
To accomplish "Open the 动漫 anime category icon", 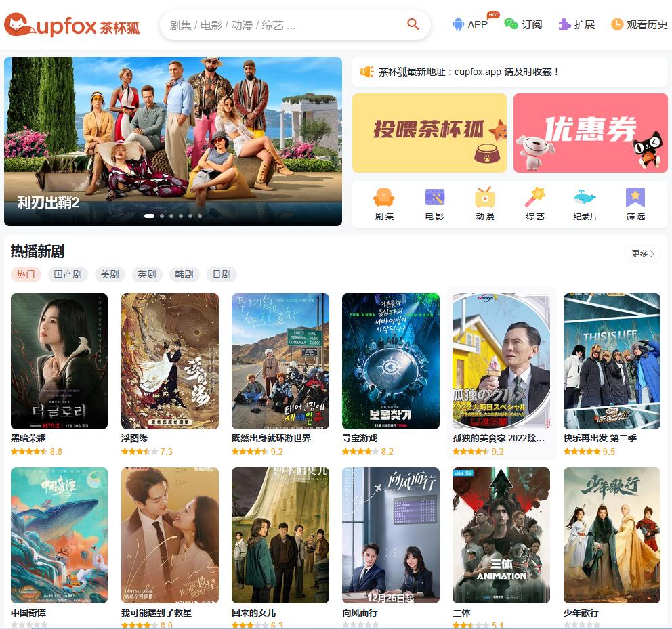I will pos(484,198).
